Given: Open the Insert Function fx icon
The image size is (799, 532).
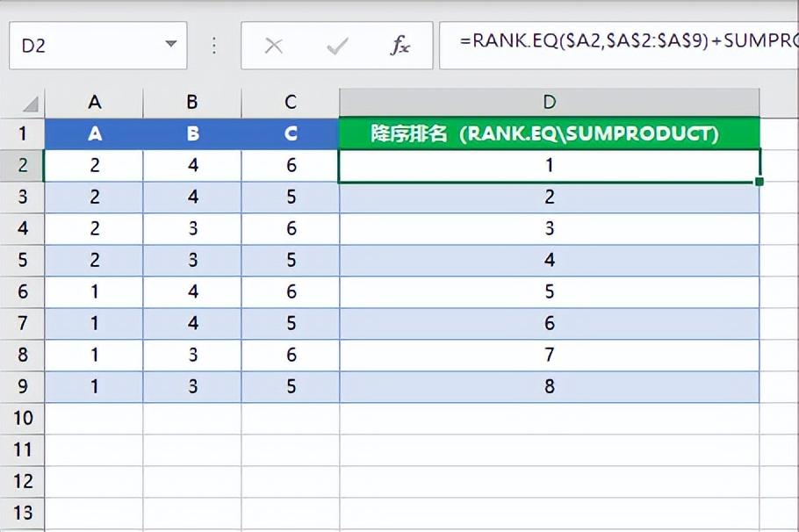Looking at the screenshot, I should (400, 46).
